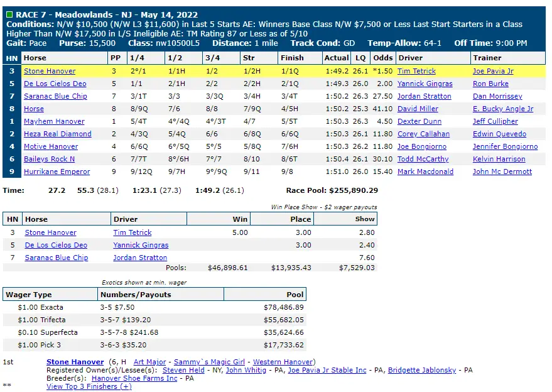Open driver Corey Callahan link
552x392 pixels.
423,134
